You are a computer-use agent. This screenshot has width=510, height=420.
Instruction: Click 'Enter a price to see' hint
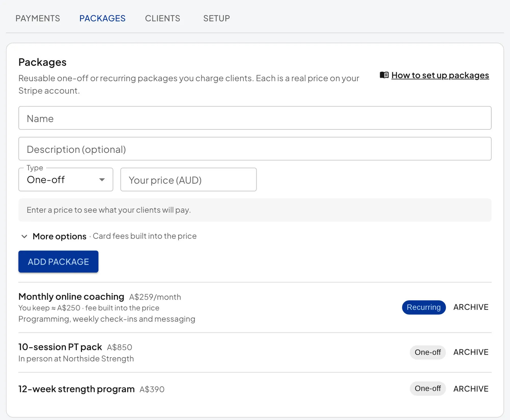point(109,210)
